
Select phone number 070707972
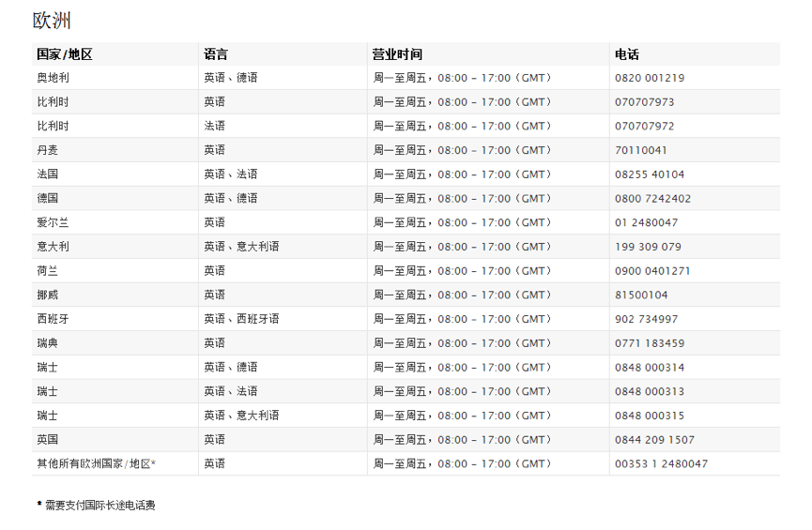(x=644, y=127)
